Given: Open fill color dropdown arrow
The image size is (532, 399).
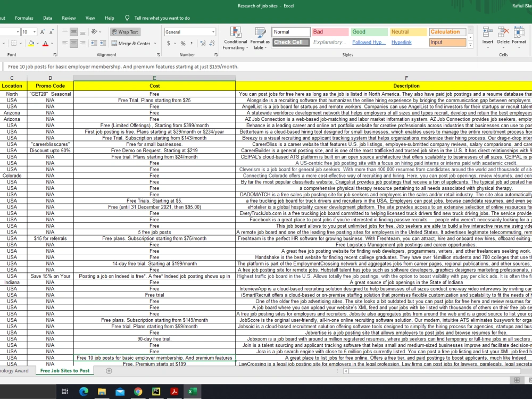Looking at the screenshot, I should (37, 43).
